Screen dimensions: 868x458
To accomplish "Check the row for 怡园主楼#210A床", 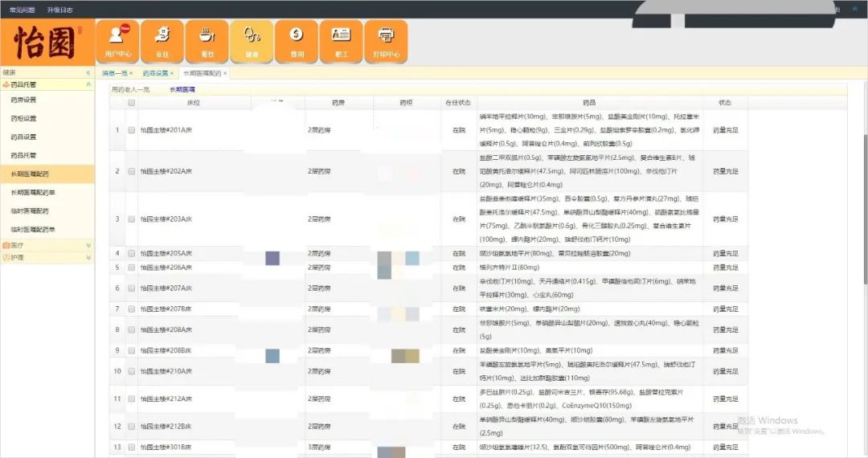I will pyautogui.click(x=131, y=371).
